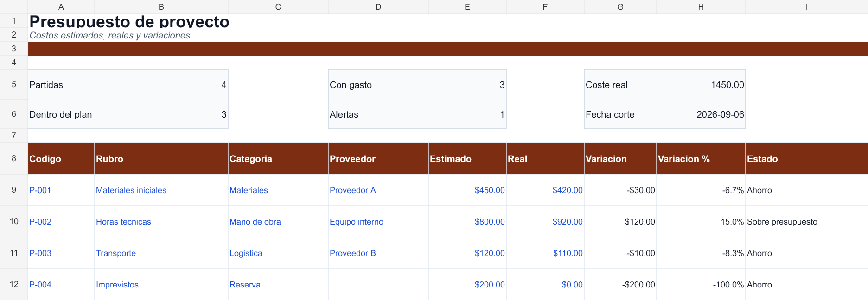868x300 pixels.
Task: Select cell 'Imprevistos'
Action: (161, 285)
